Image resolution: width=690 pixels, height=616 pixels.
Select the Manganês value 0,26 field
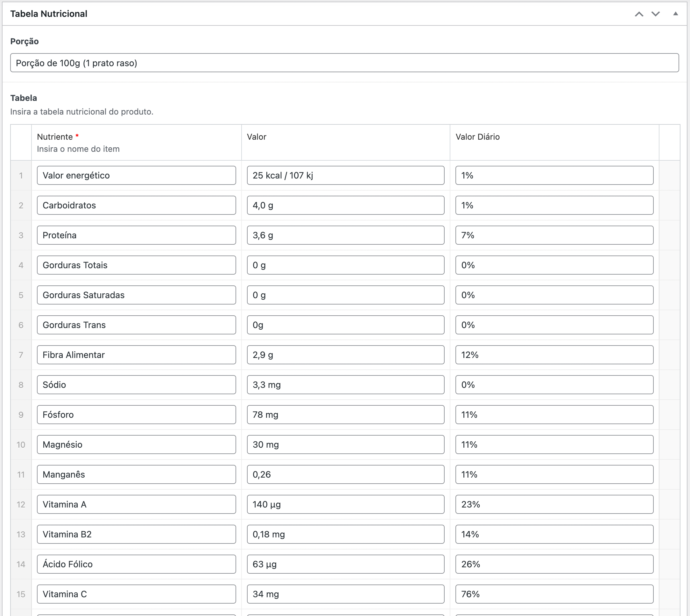click(x=345, y=474)
